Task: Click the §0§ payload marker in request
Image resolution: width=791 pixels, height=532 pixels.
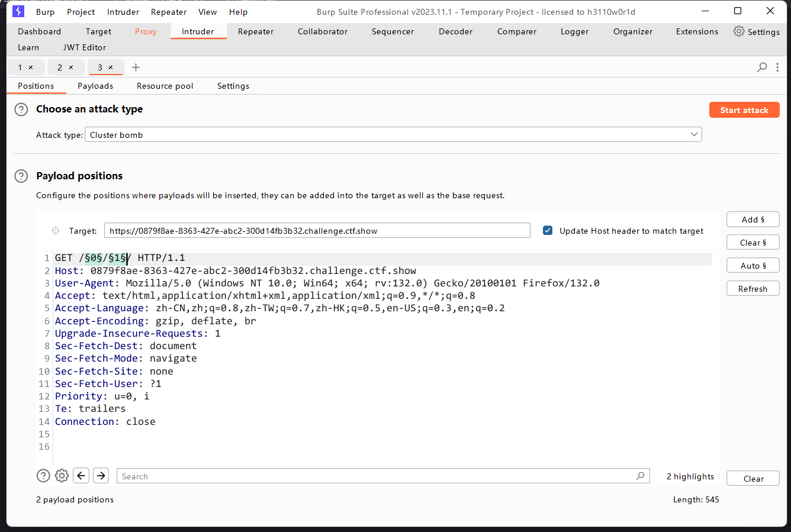Action: 94,258
